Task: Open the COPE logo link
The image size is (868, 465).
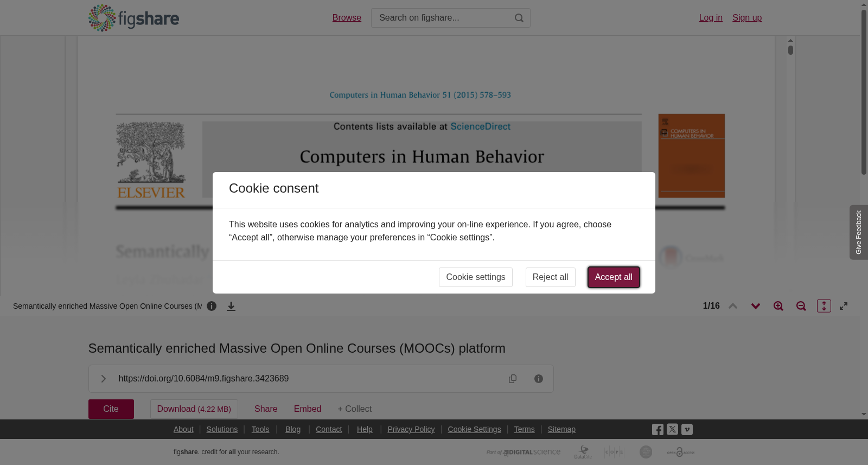Action: click(614, 452)
